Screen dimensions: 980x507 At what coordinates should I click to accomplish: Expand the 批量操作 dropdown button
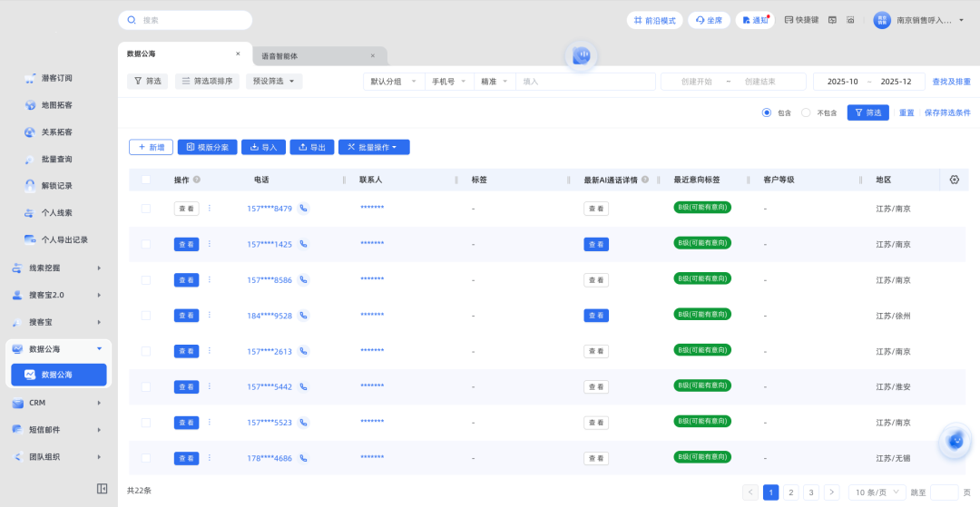pos(374,147)
